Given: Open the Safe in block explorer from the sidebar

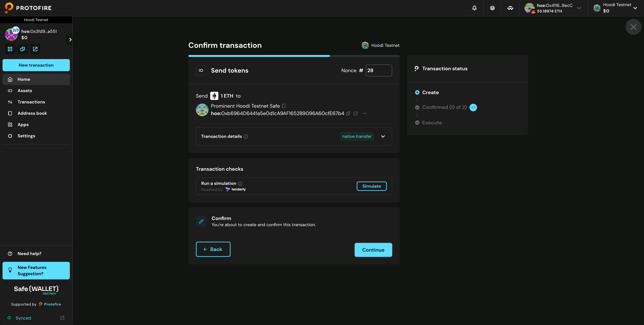Looking at the screenshot, I should point(35,49).
